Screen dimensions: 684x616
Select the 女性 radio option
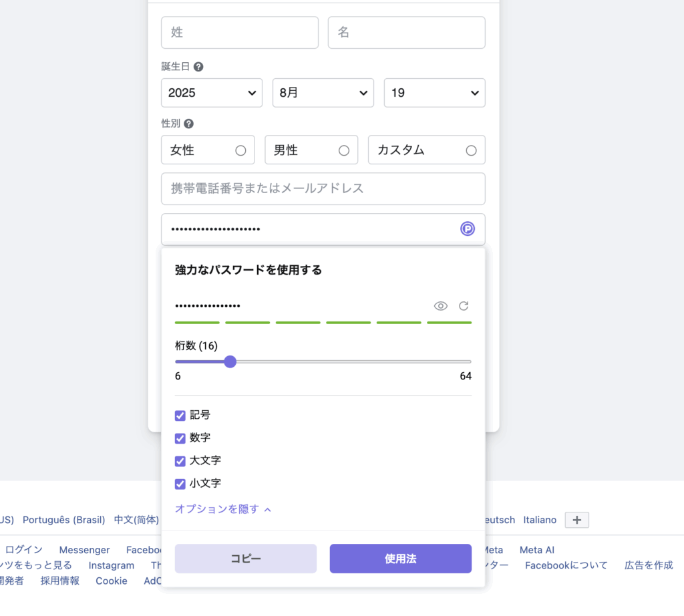coord(240,150)
